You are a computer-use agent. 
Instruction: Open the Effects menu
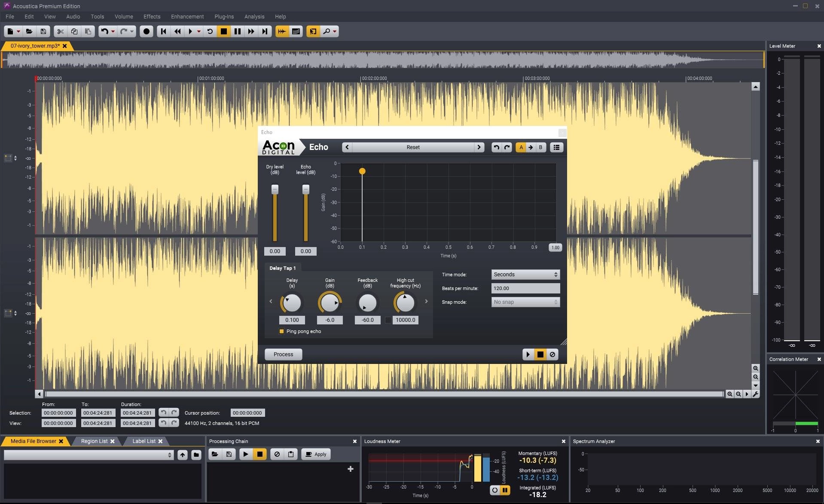(152, 17)
